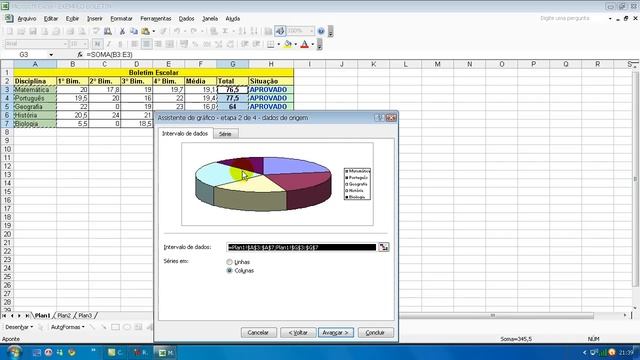Click the Save diskette icon
The height and width of the screenshot is (360, 640).
point(33,31)
